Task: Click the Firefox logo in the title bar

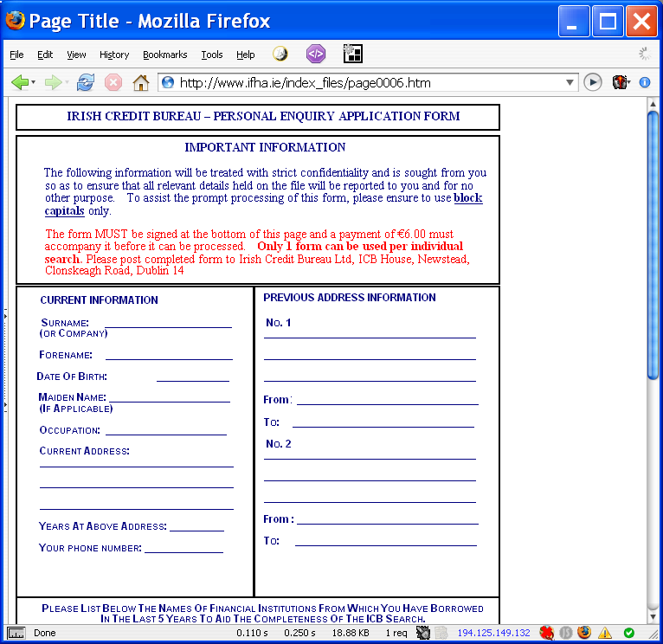Action: [x=16, y=21]
